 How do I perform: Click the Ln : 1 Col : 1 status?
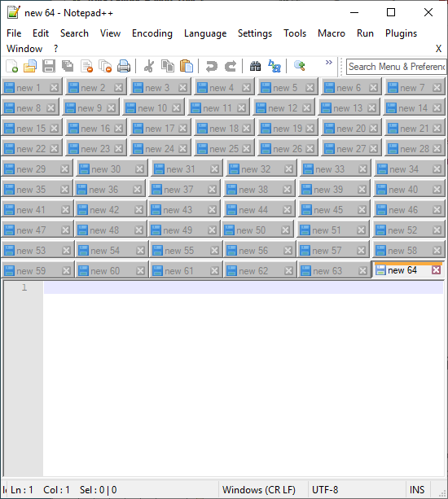tap(40, 489)
